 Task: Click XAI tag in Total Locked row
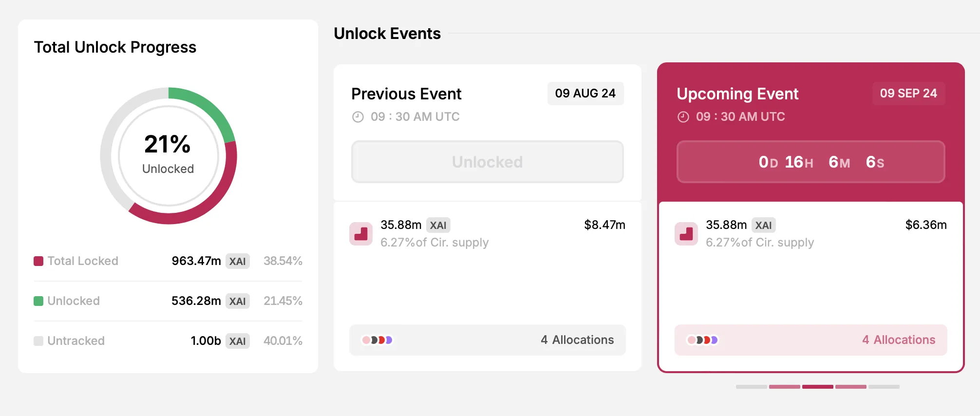pos(238,261)
